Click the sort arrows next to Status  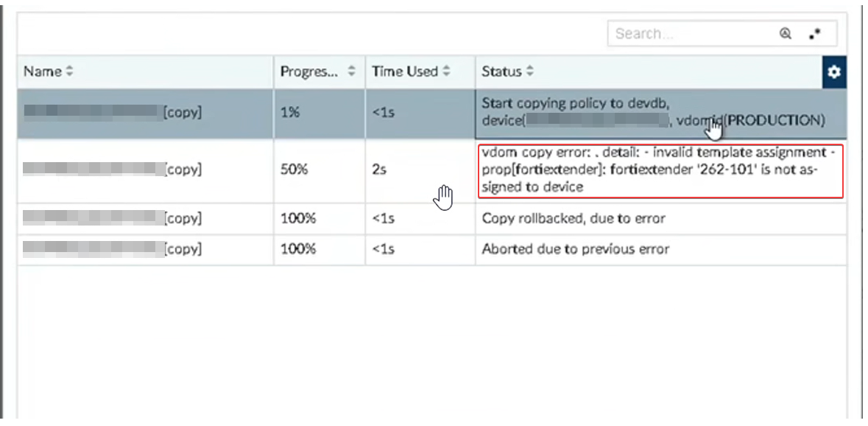pos(530,71)
